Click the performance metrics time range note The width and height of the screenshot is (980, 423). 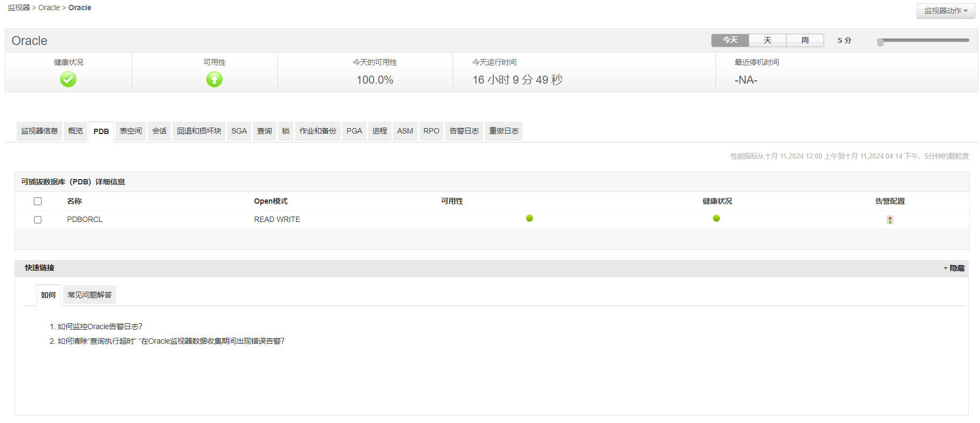850,156
